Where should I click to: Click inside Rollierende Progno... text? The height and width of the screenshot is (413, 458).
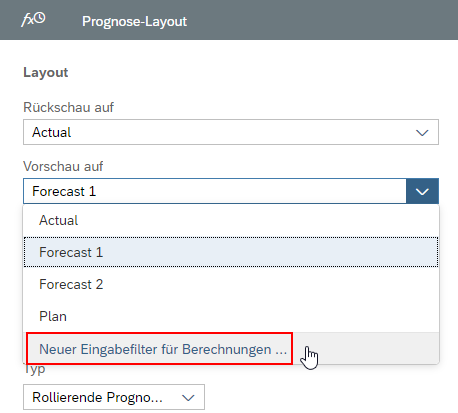click(97, 397)
